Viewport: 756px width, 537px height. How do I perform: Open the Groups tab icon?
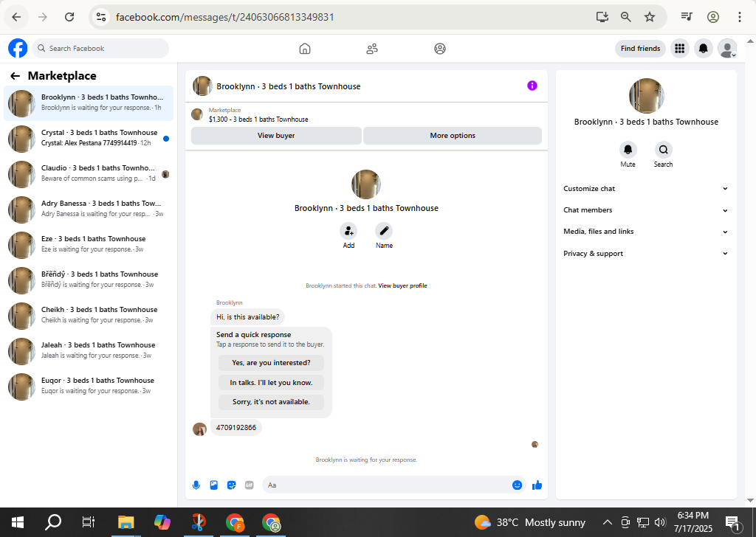[x=440, y=49]
